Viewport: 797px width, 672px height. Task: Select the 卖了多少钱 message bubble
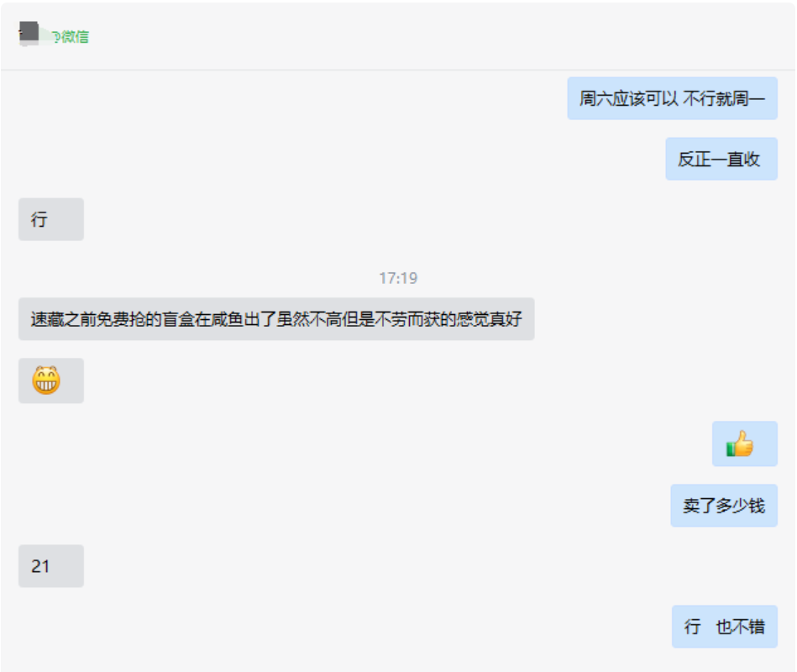(x=724, y=506)
